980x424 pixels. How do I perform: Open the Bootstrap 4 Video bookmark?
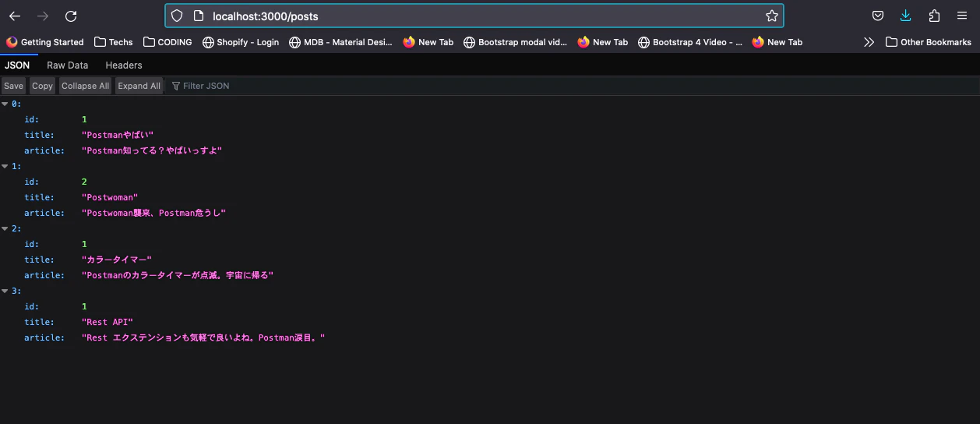[689, 42]
